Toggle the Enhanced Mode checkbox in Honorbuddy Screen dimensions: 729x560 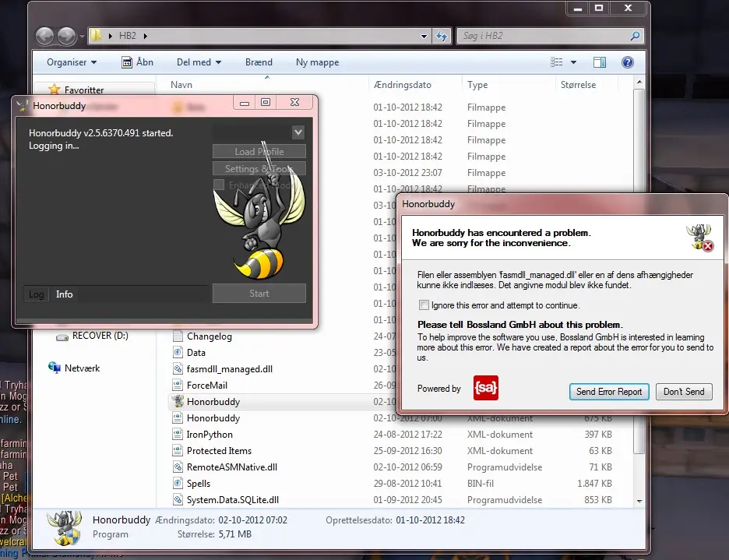pos(219,185)
